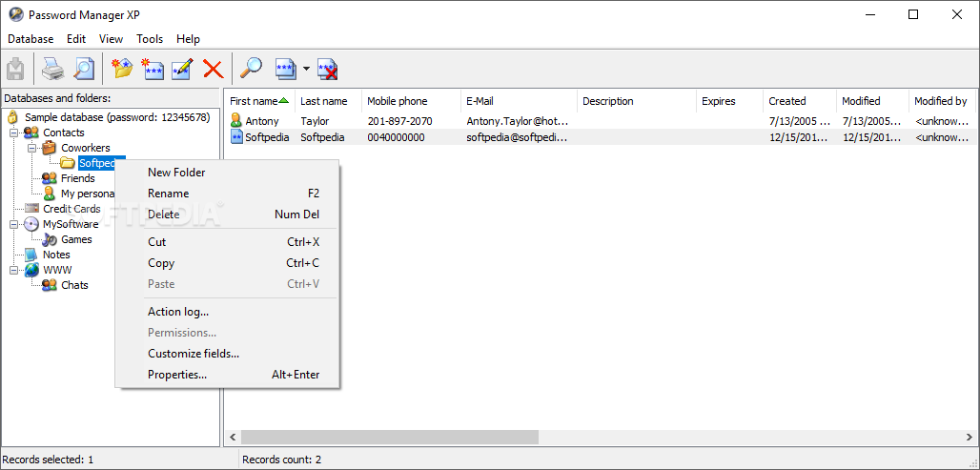Sort by the Mobile phone column header
This screenshot has width=980, height=470.
(411, 101)
